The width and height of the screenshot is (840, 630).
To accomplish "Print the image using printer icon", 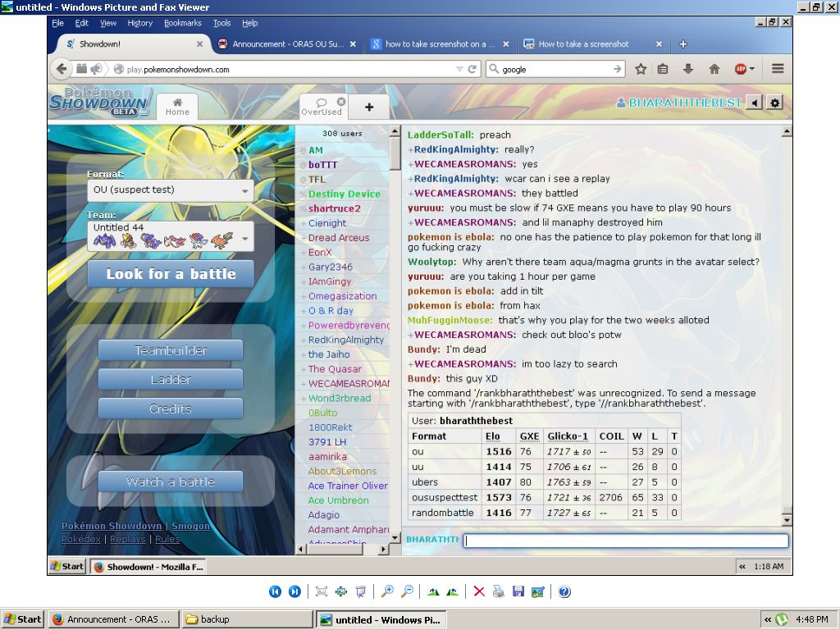I will coord(498,591).
